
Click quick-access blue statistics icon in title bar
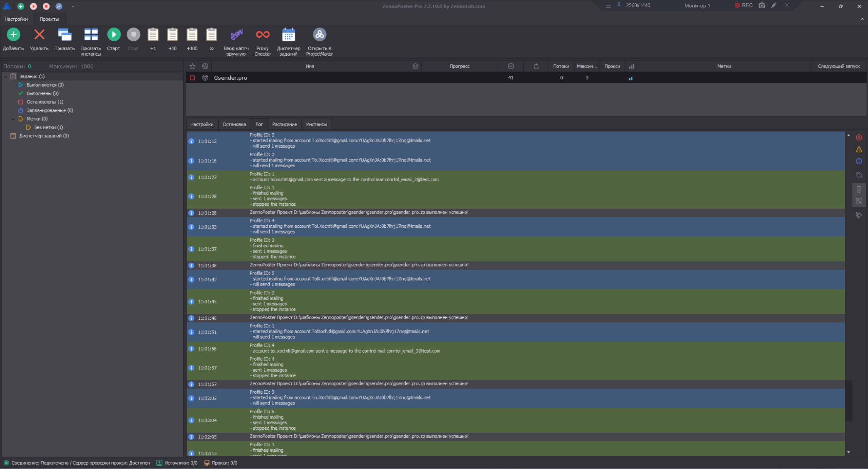coord(59,6)
